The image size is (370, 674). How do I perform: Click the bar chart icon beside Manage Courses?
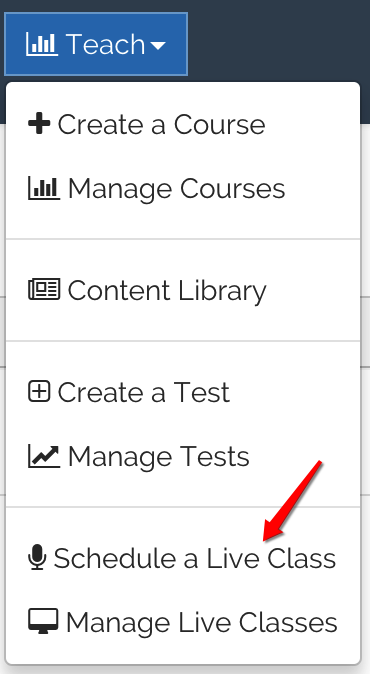click(44, 188)
